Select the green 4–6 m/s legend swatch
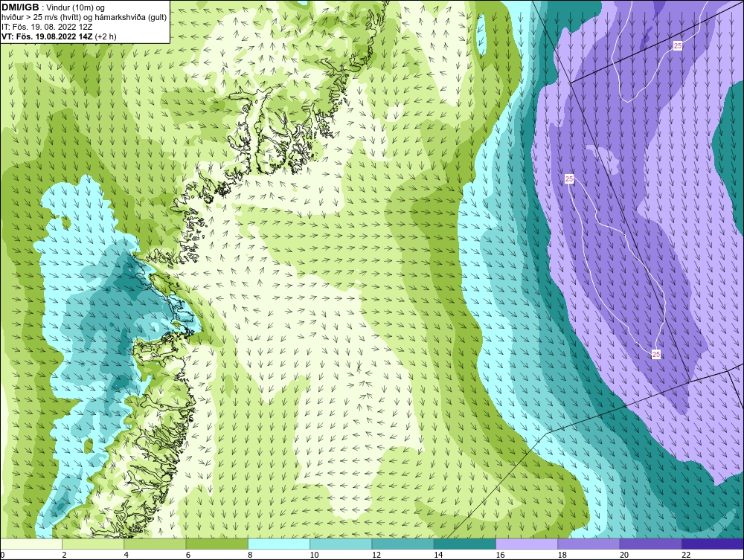Image resolution: width=744 pixels, height=560 pixels. (155, 544)
